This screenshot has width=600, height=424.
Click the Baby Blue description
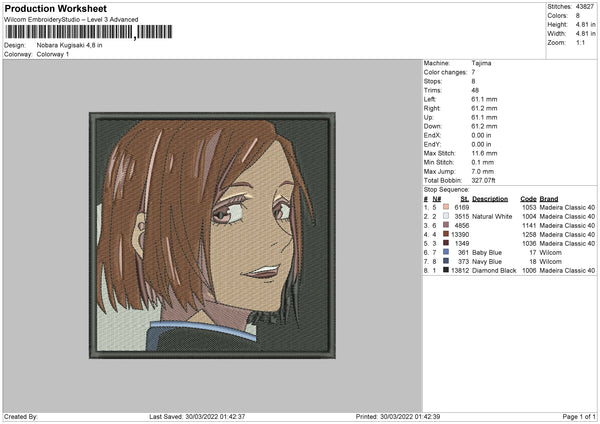click(487, 253)
